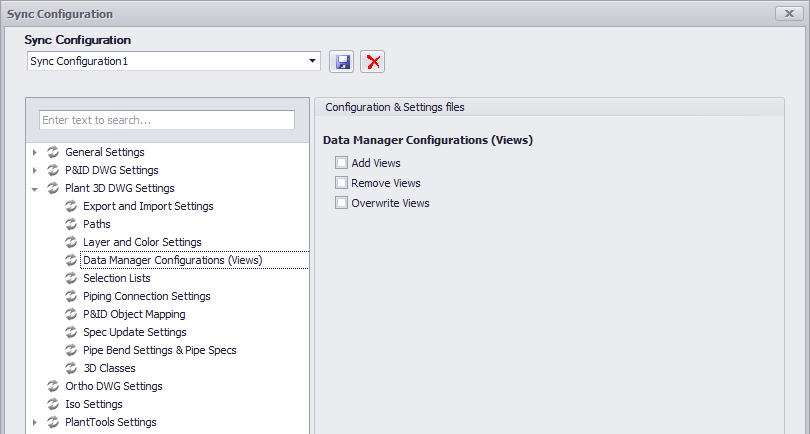
Task: Click sync icon next to Iso Settings
Action: coord(53,405)
